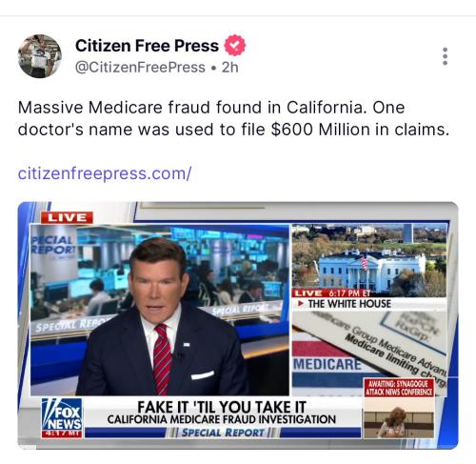Open the Fox News video thumbnail
476x464 pixels.
point(238,325)
